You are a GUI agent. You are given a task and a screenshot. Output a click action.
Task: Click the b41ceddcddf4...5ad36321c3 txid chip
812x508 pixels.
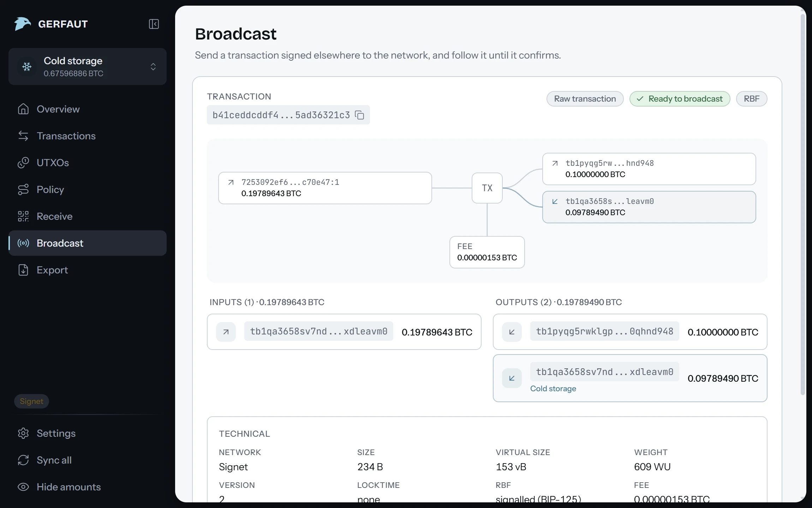288,115
